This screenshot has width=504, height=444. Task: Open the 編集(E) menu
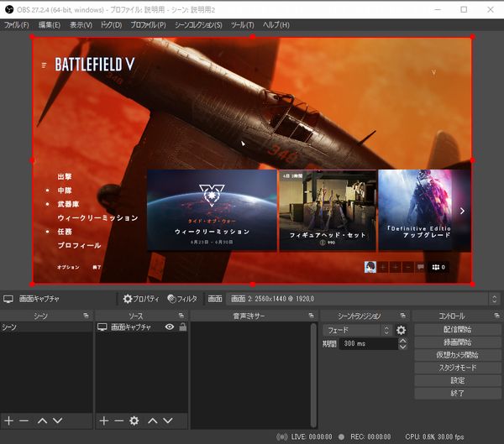[50, 25]
